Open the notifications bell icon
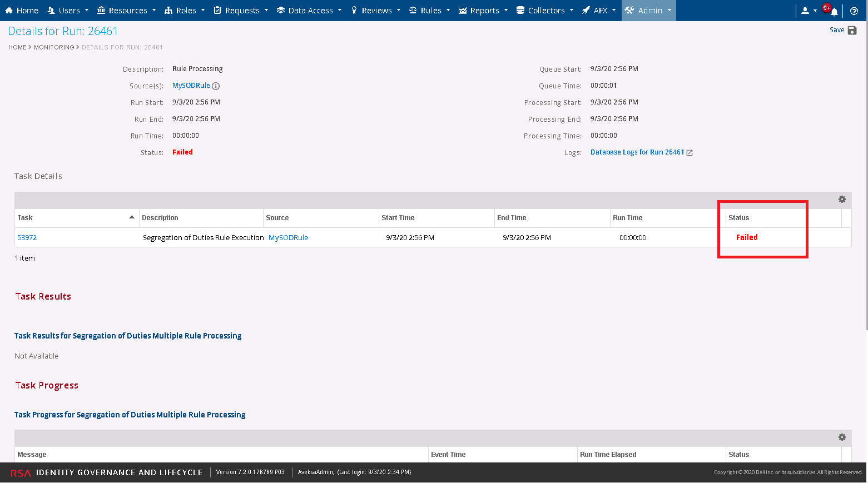The image size is (868, 483). 834,11
